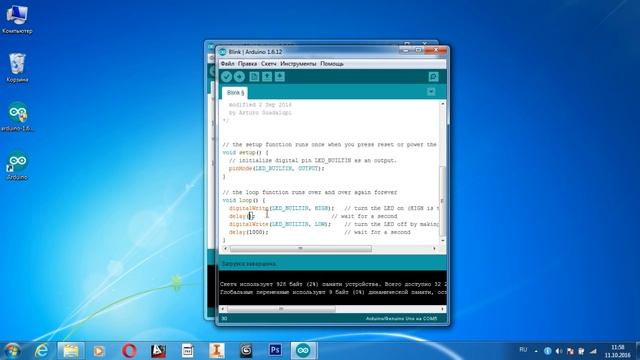
Task: Open the Windows Start button
Action: coord(12,351)
